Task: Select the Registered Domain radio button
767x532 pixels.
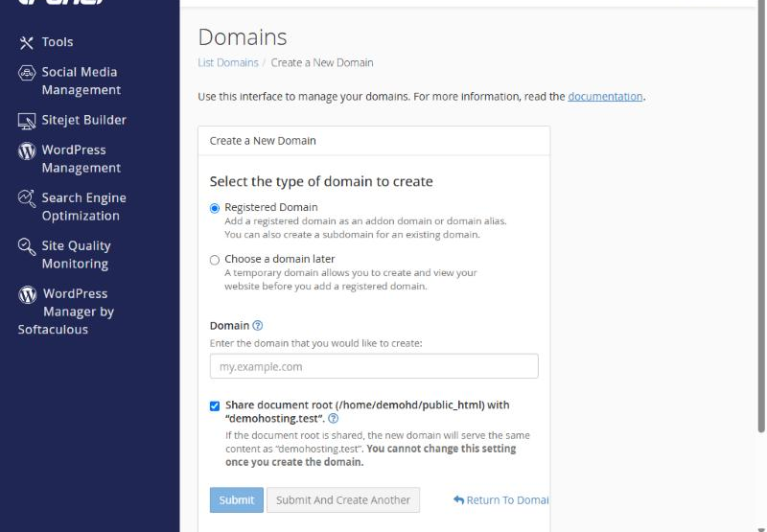Action: click(x=214, y=208)
